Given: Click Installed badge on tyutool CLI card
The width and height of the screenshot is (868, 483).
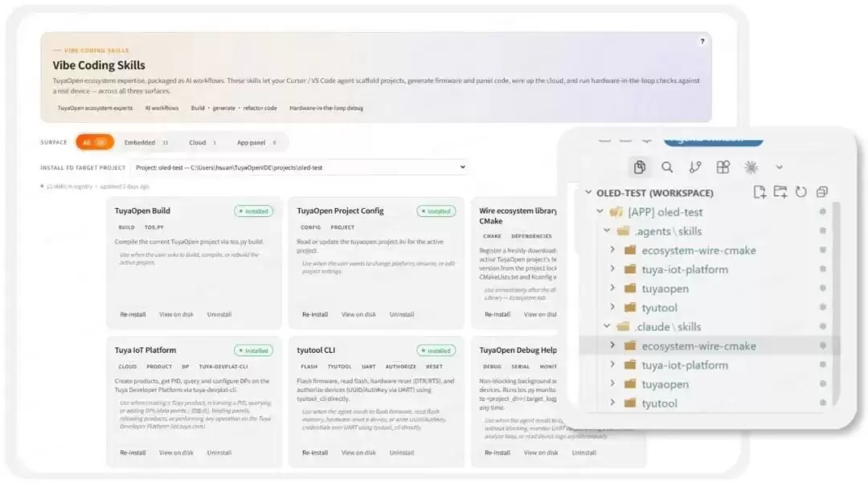Looking at the screenshot, I should (x=436, y=350).
